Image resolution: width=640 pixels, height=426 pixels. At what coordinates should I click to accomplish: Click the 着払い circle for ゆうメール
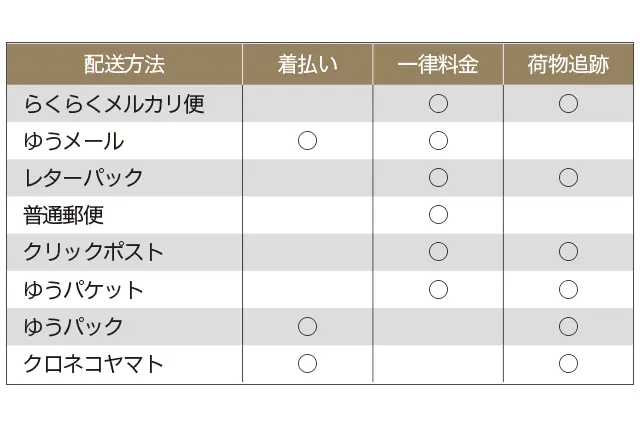tap(307, 141)
